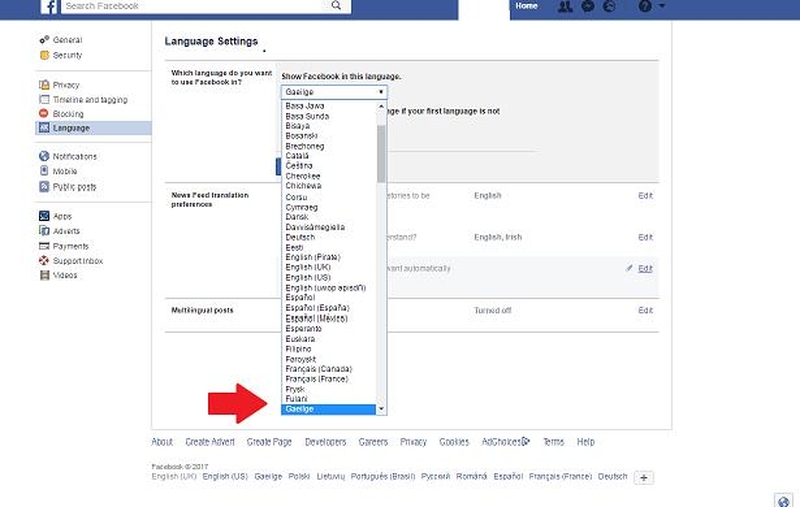The image size is (800, 507).
Task: Go to Privacy settings in sidebar
Action: (x=66, y=85)
